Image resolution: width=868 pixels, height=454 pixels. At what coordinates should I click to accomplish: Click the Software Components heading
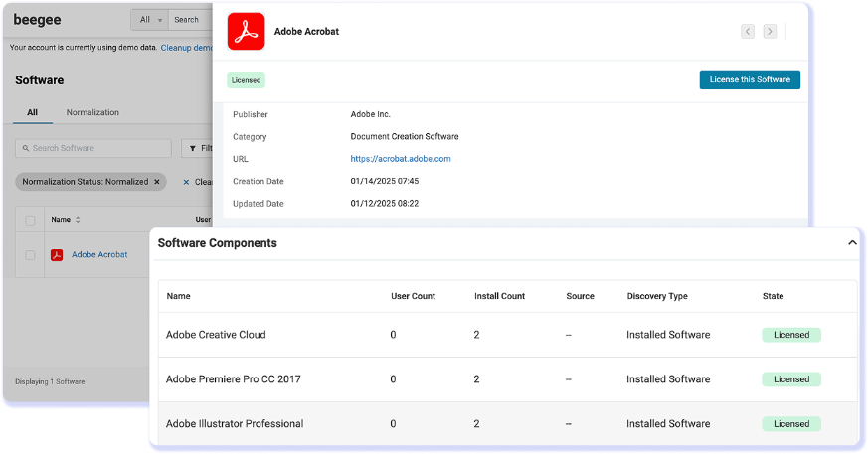[217, 243]
